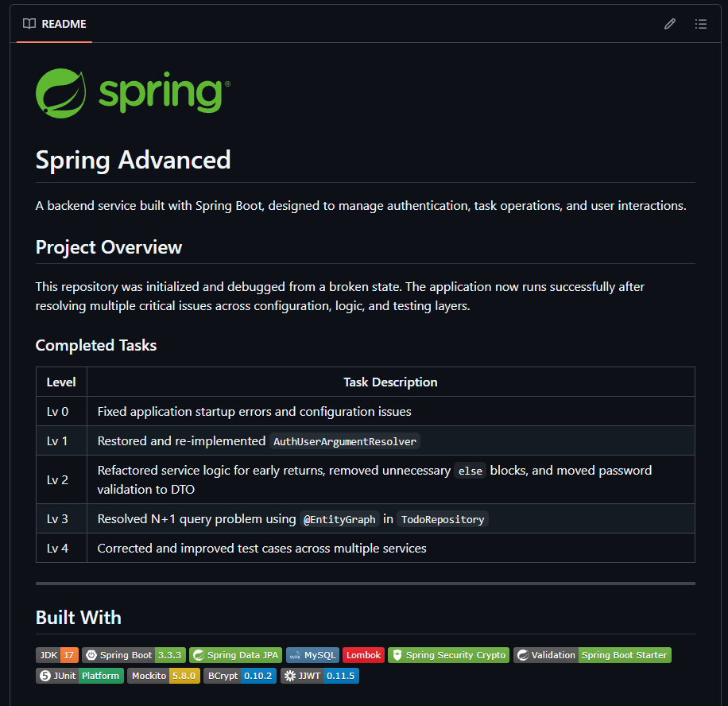This screenshot has width=728, height=706.
Task: Click the JUnit icon on JUnit Platform badge
Action: coord(45,675)
